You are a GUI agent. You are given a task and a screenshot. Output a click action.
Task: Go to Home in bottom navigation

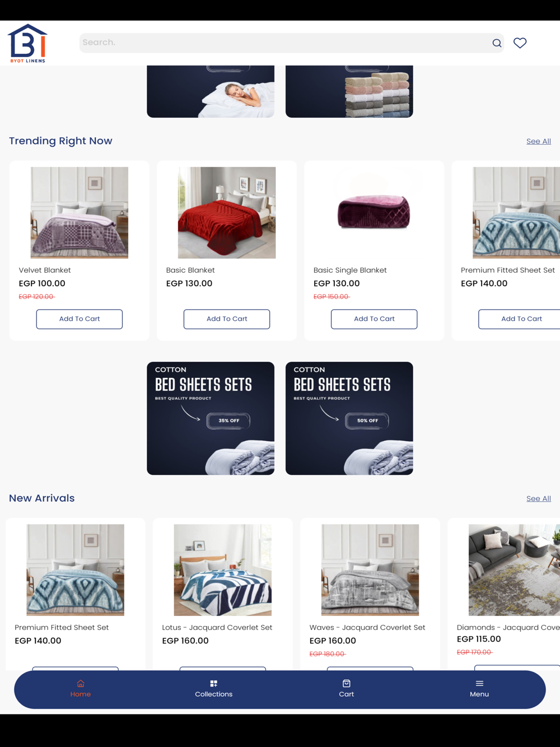point(81,689)
